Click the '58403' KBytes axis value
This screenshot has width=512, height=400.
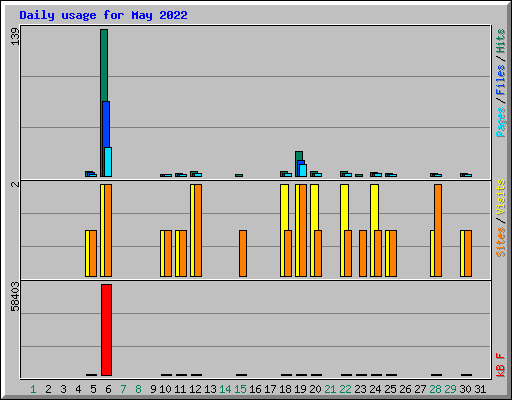point(15,296)
